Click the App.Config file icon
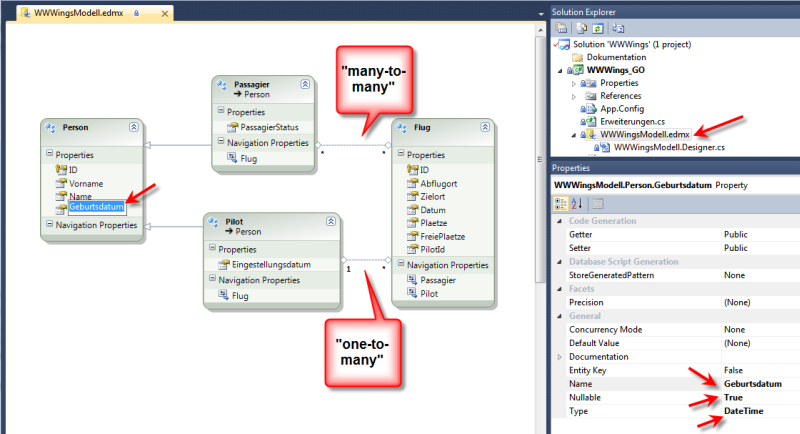This screenshot has height=434, width=800. point(591,109)
